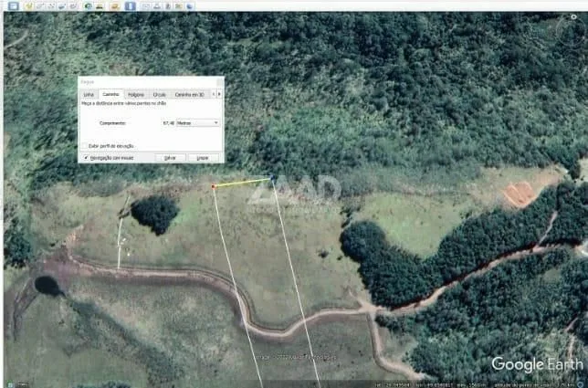This screenshot has height=388, width=588.
Task: Show historical imagery clock icon
Action: pos(87,5)
